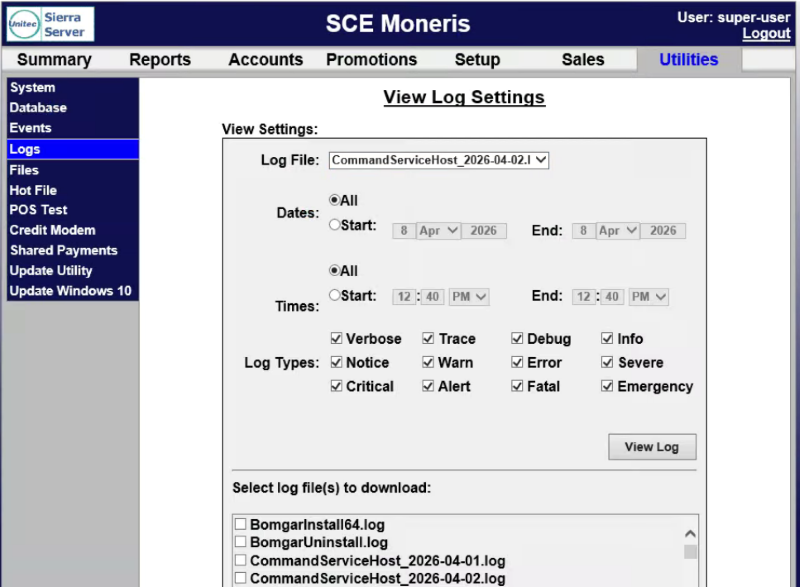The width and height of the screenshot is (800, 587).
Task: Click the Unitec Sierra Server logo
Action: coord(51,24)
